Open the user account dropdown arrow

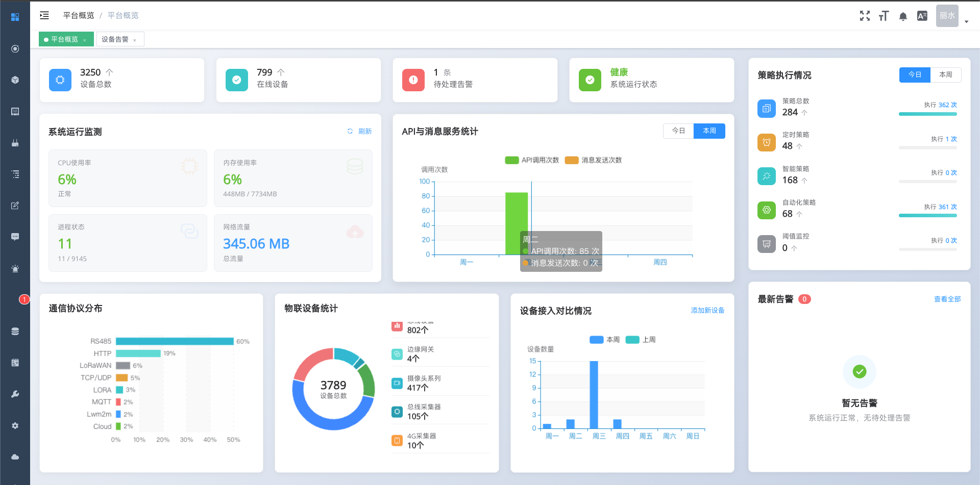[x=967, y=21]
